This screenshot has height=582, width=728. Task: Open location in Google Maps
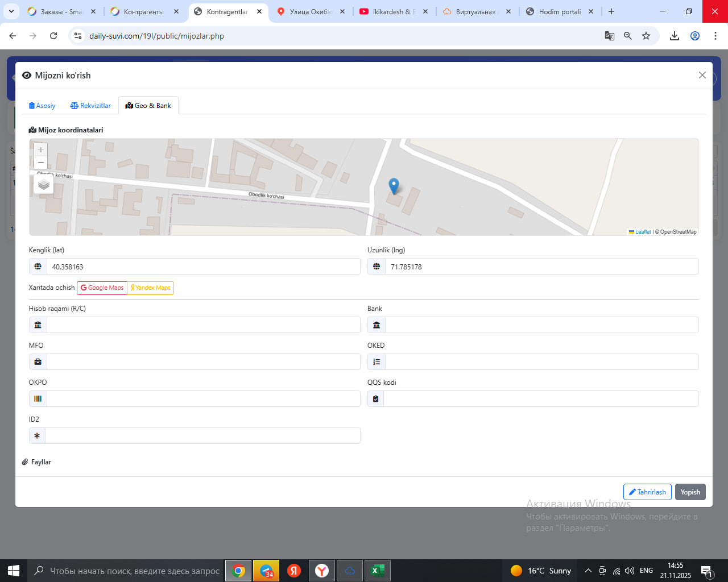pyautogui.click(x=102, y=288)
